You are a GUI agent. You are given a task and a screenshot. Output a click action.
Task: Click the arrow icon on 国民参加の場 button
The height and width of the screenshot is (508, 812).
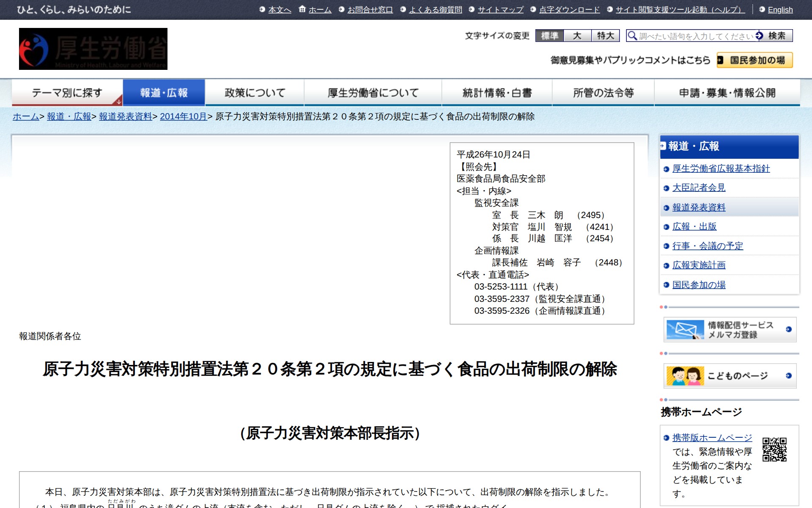click(721, 61)
